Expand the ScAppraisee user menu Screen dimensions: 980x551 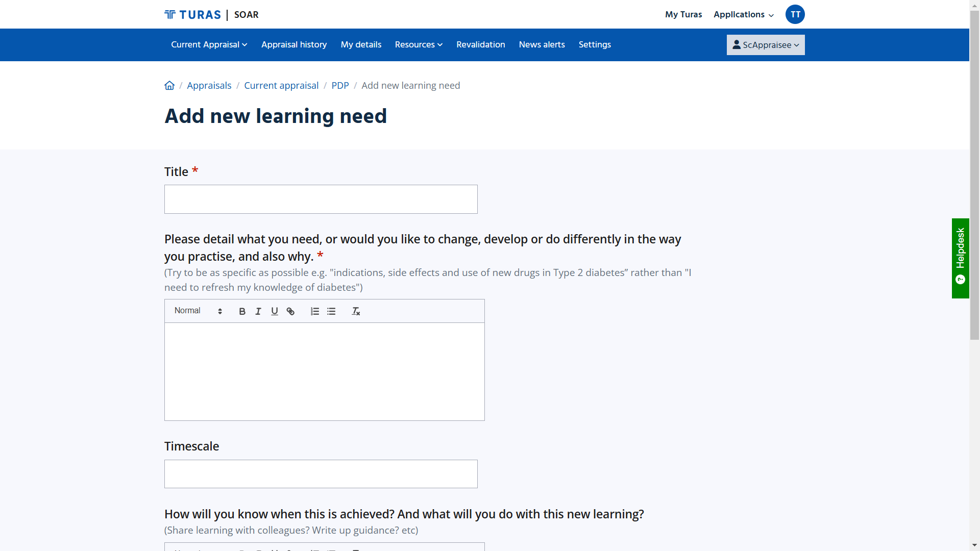tap(765, 45)
